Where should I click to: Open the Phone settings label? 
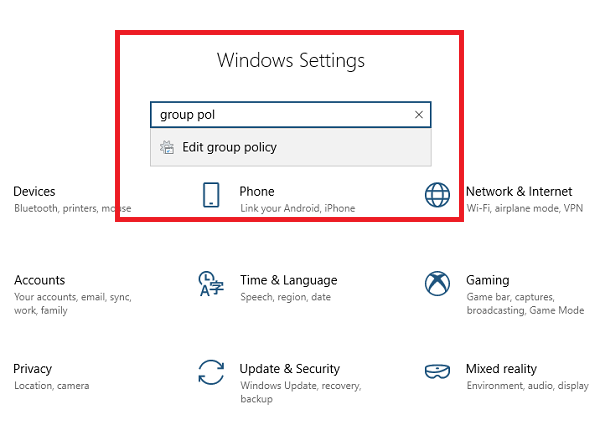point(257,191)
